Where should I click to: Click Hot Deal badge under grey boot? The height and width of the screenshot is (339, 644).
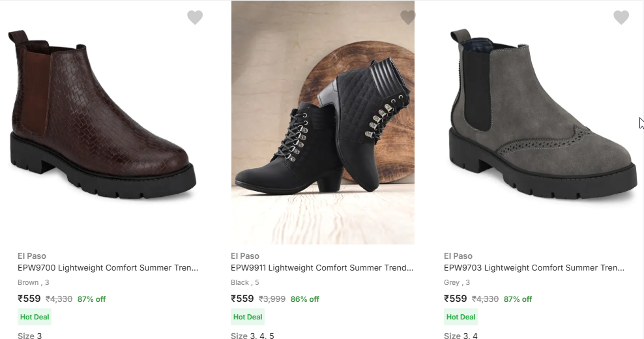point(461,317)
